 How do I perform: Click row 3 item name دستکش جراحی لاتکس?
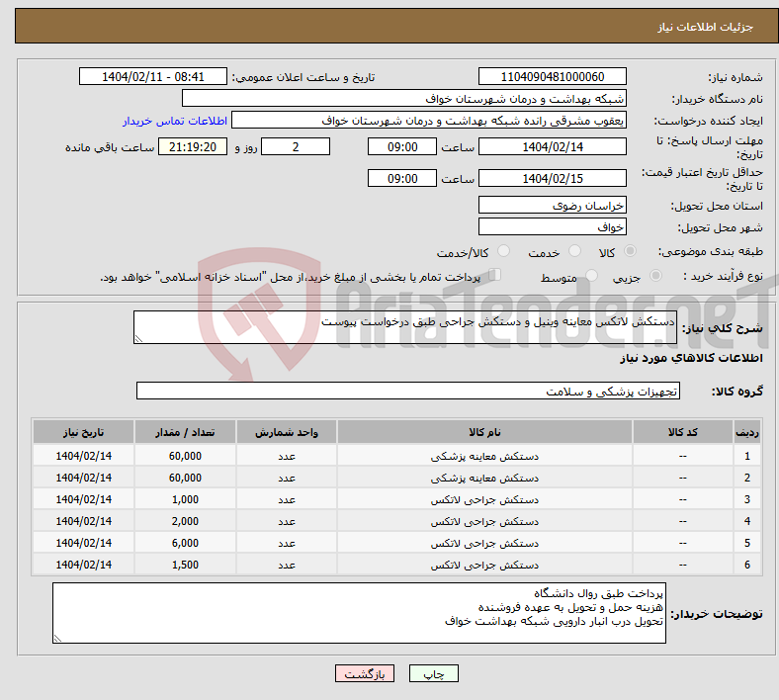484,499
